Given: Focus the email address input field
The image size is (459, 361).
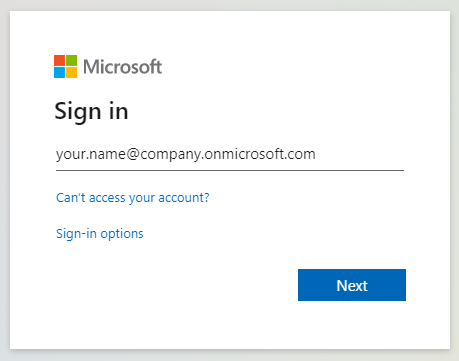Looking at the screenshot, I should [230, 154].
